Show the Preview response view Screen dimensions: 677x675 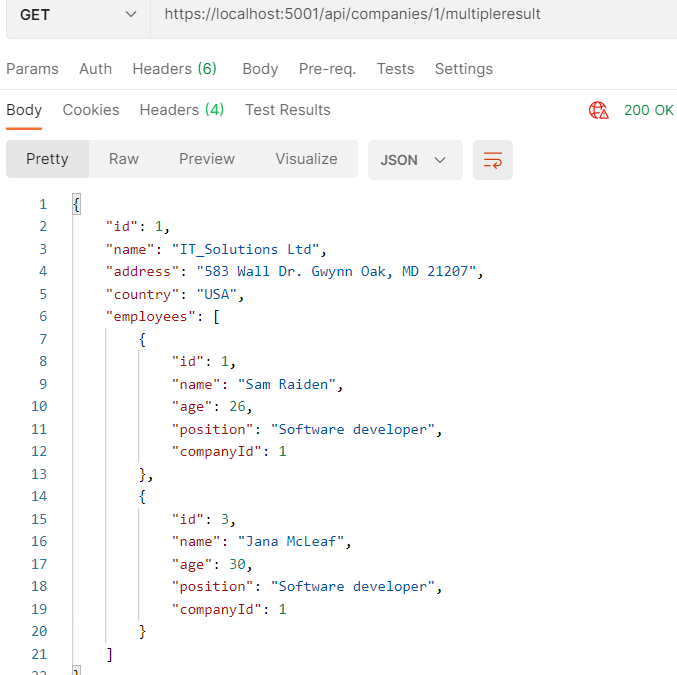click(x=207, y=159)
